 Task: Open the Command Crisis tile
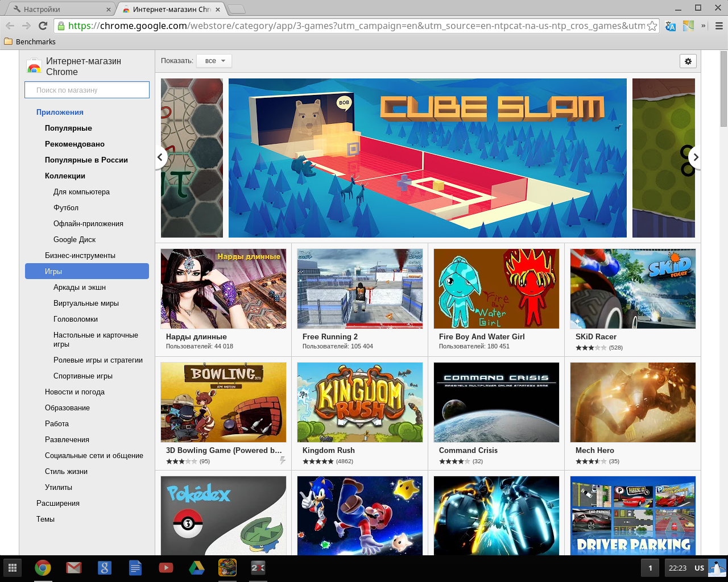(497, 413)
